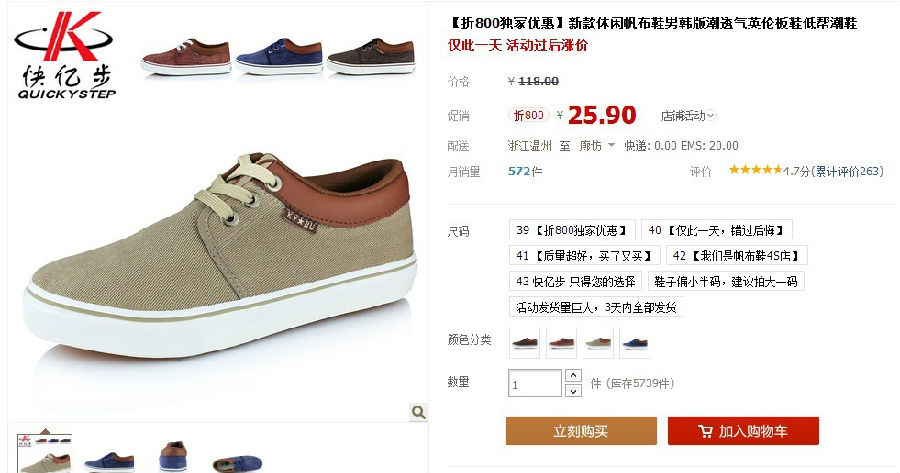900x473 pixels.
Task: Pick the blue shoe color option
Action: (x=635, y=343)
